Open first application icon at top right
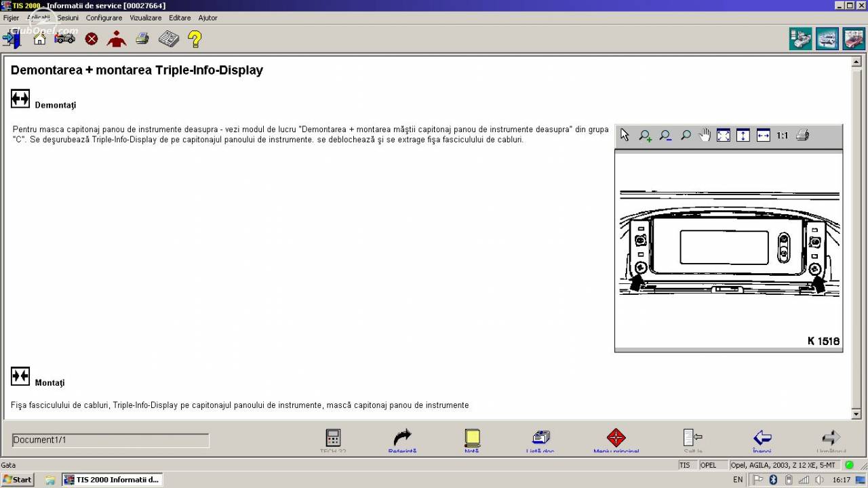 [x=801, y=39]
